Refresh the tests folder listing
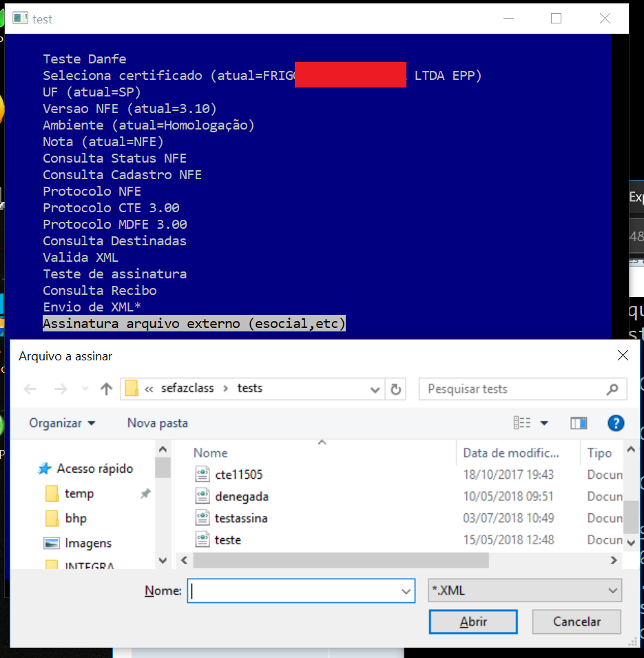The width and height of the screenshot is (644, 658). click(x=395, y=389)
